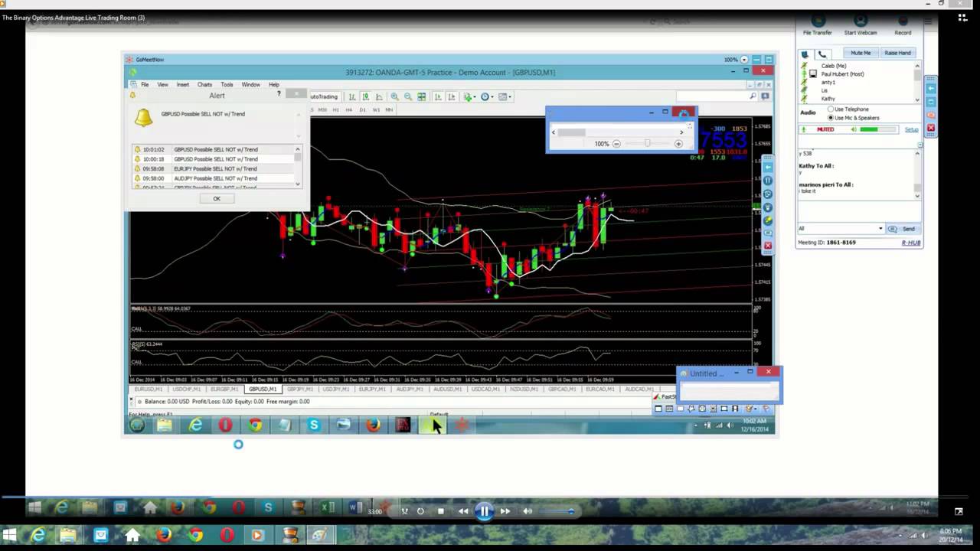Switch to the AUDCAD,M1 chart tab
This screenshot has height=551, width=980.
coord(639,389)
